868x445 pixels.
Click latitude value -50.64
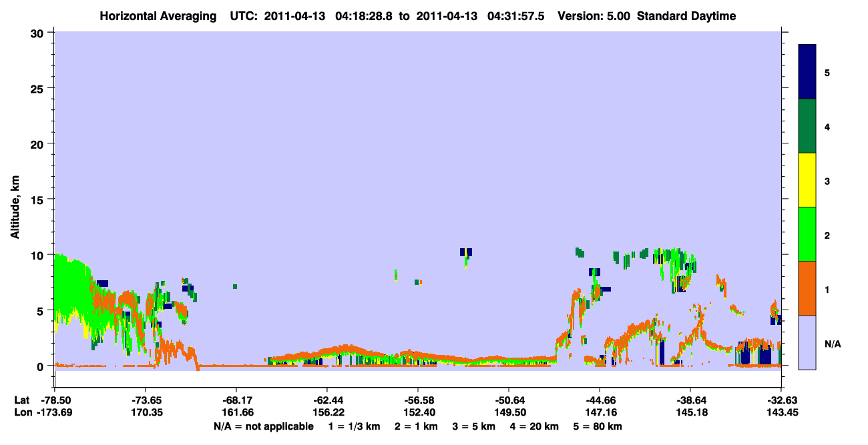[x=508, y=400]
